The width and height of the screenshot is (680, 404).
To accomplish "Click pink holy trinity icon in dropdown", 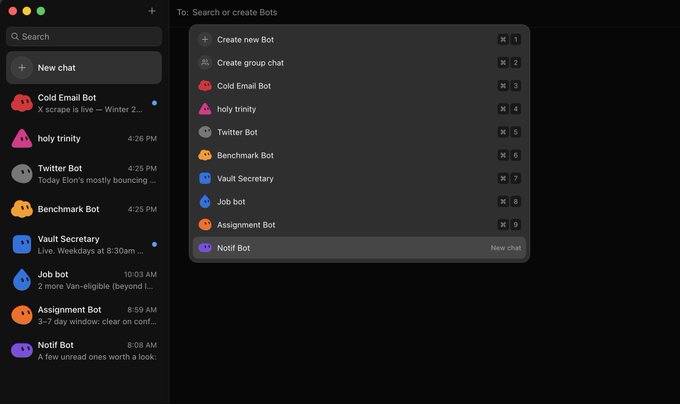I will 205,109.
